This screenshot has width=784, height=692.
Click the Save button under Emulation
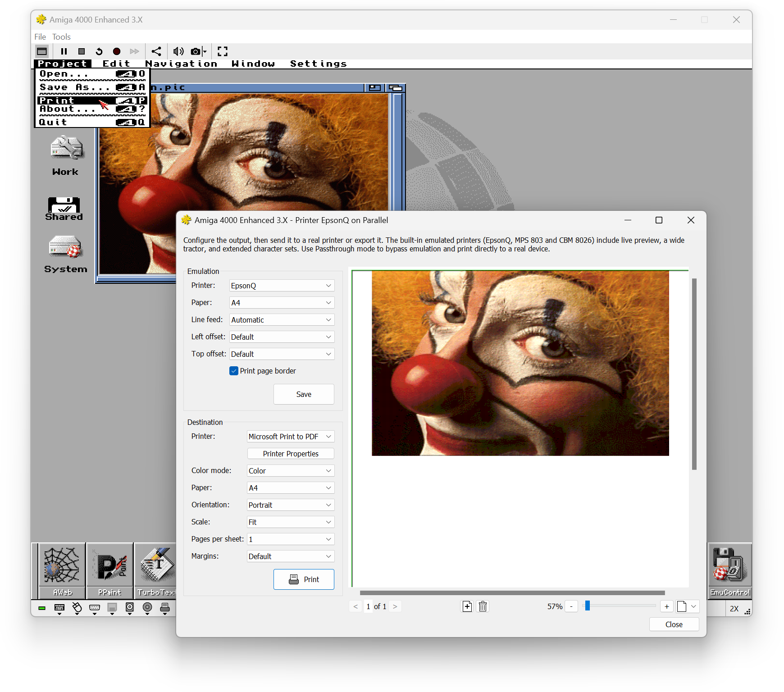click(x=304, y=394)
